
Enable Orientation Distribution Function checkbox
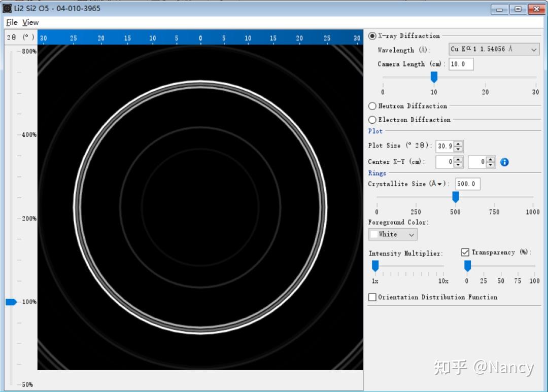pyautogui.click(x=372, y=297)
